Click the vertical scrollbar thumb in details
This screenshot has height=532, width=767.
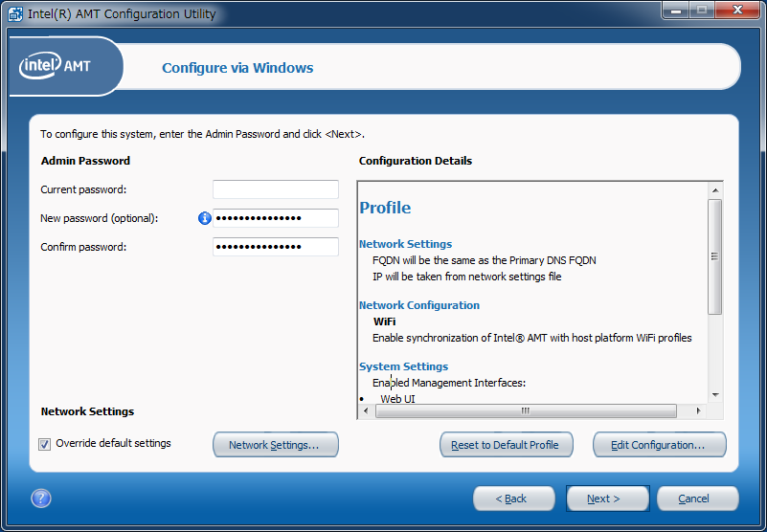(714, 256)
